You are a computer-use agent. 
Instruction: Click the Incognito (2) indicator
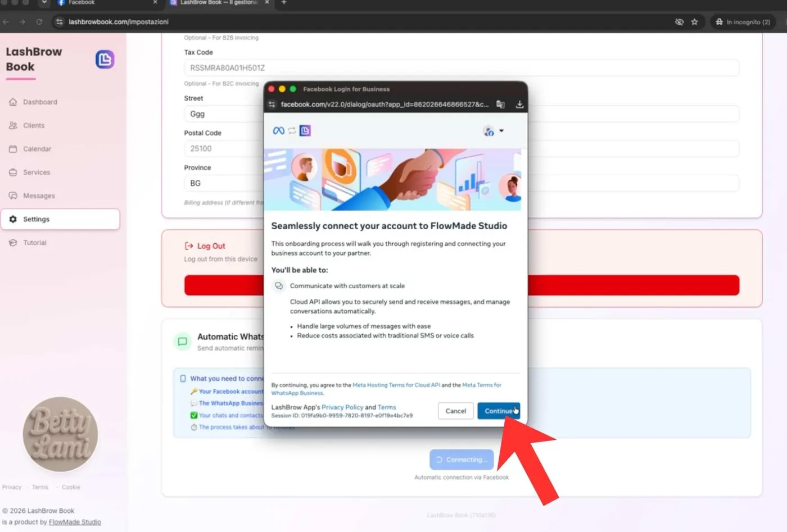(x=743, y=22)
